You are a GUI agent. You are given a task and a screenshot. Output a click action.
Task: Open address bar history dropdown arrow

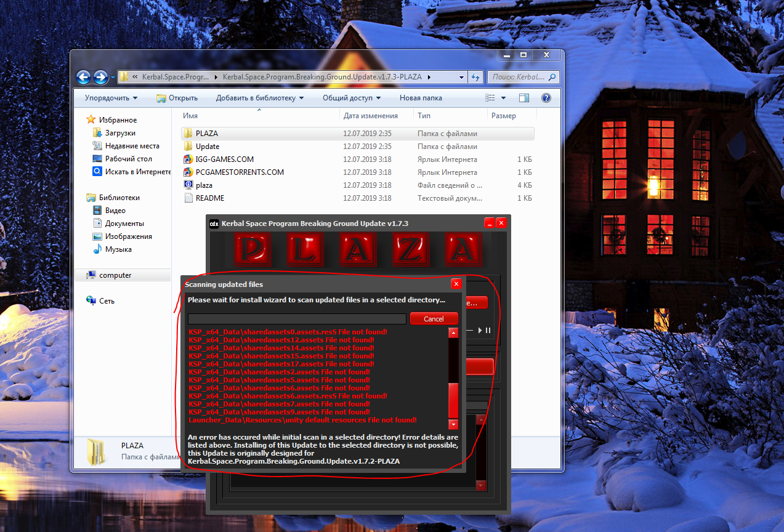[x=461, y=77]
